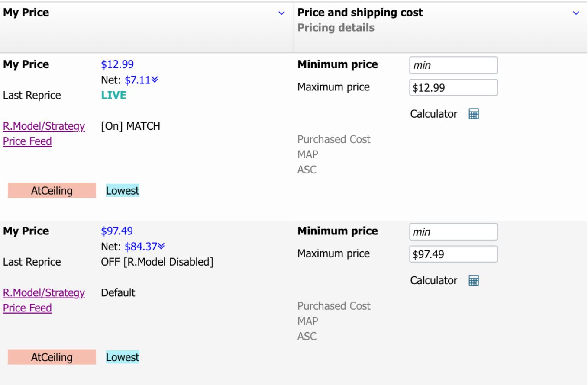588x385 pixels.
Task: Open R.Model/Strategy link for the MATCH item
Action: [44, 126]
